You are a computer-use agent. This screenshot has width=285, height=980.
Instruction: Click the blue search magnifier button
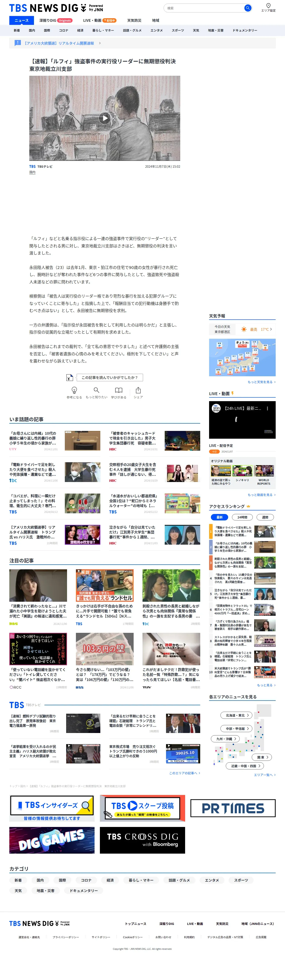tap(247, 8)
